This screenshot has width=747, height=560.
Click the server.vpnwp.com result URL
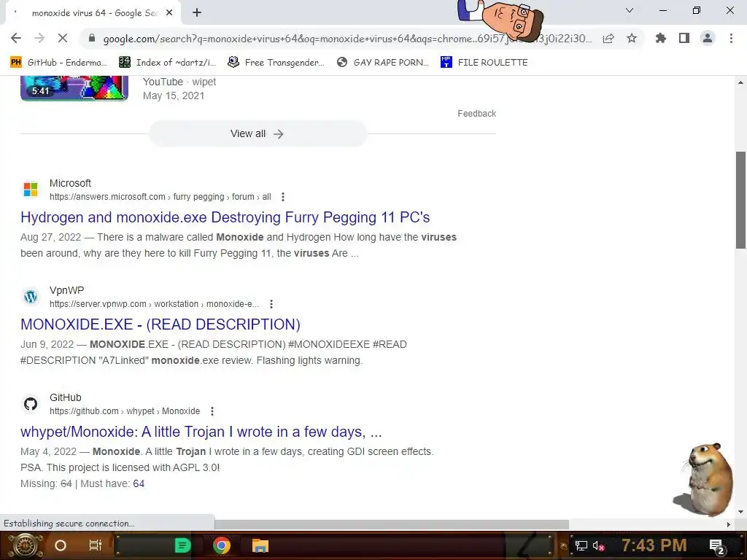coord(155,304)
